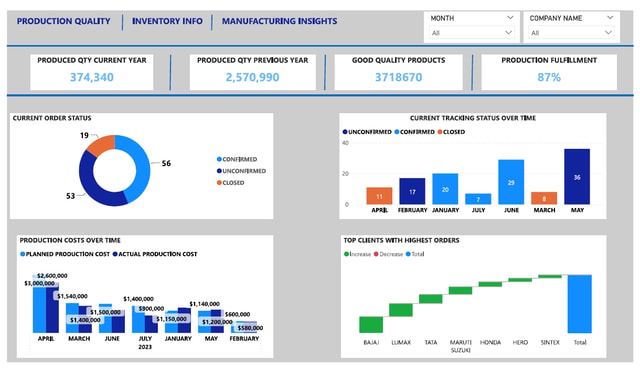This screenshot has width=640, height=371.
Task: Select Unconfirmed legend marker in order status
Action: (219, 171)
